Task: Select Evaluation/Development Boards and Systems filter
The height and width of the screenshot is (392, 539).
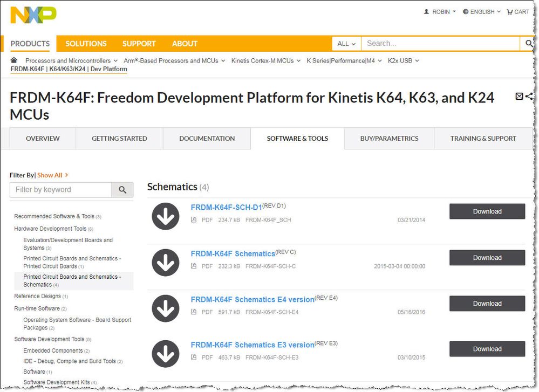Action: pyautogui.click(x=68, y=244)
